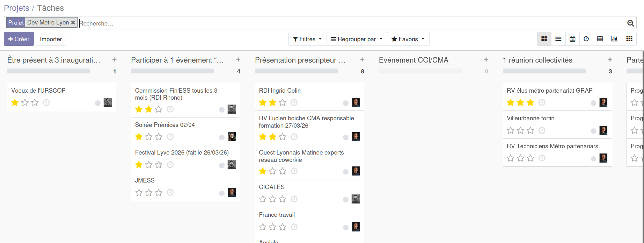Toggle status dot on Villeurbanne fortin card
Image resolution: width=644 pixels, height=243 pixels.
pyautogui.click(x=593, y=131)
